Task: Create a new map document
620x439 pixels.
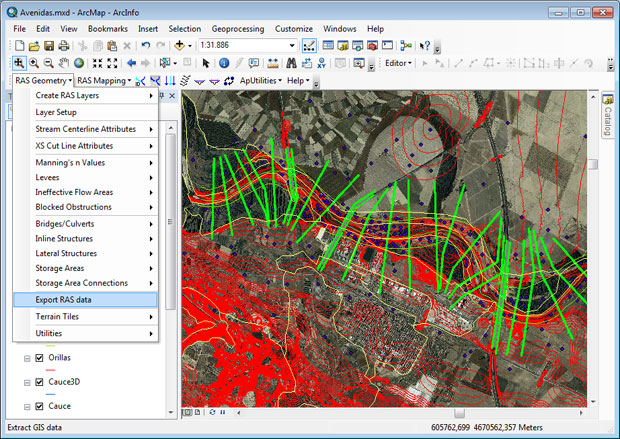Action: (x=19, y=45)
